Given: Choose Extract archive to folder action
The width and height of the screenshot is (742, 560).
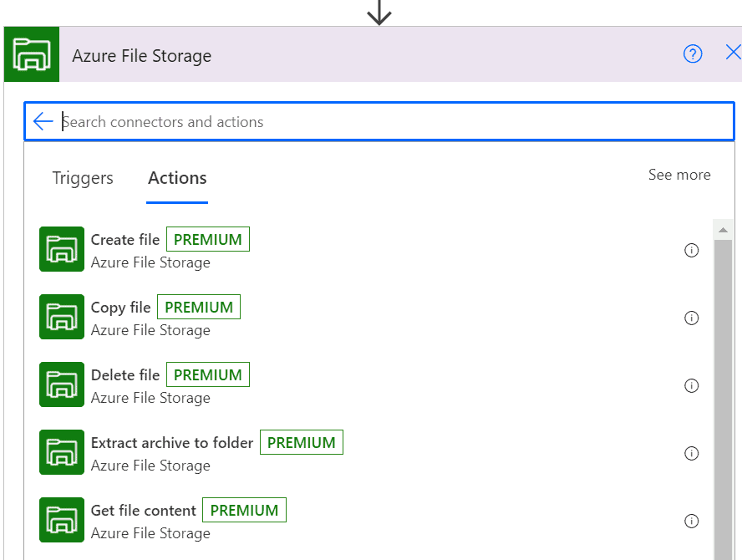Looking at the screenshot, I should point(172,443).
